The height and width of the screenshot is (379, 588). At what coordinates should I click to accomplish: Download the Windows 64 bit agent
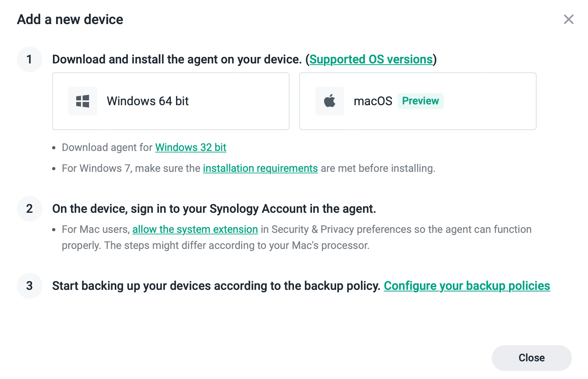(171, 101)
